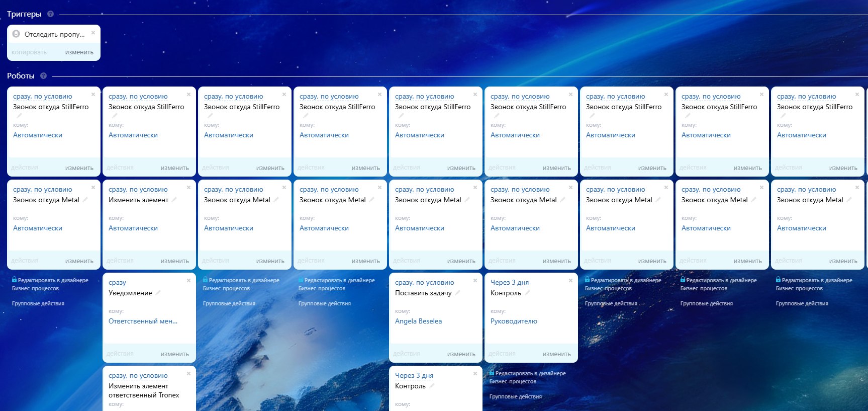Image resolution: width=868 pixels, height=411 pixels.
Task: Click the help icon next to Триггеры
Action: pyautogui.click(x=50, y=14)
